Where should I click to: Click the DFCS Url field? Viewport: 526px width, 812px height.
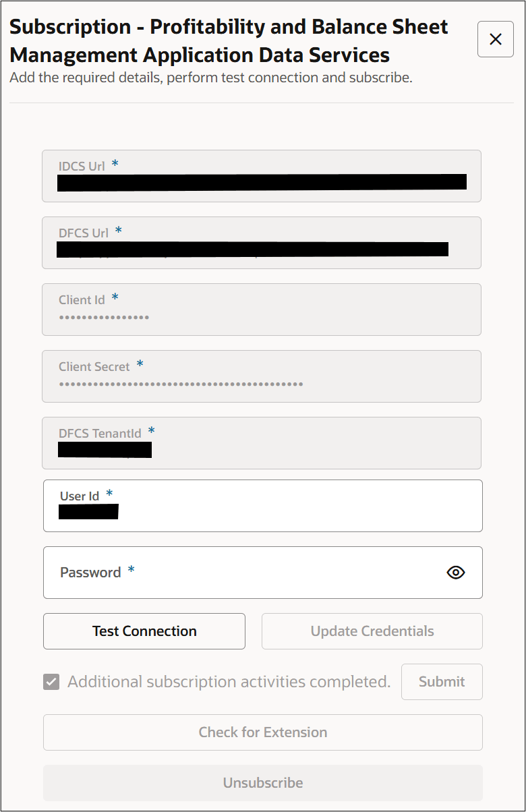[262, 242]
